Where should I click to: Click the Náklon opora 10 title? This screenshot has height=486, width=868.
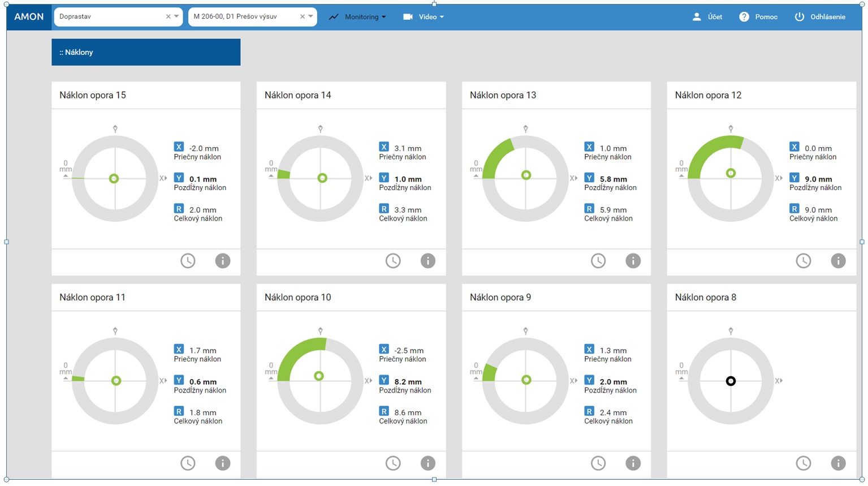click(298, 298)
